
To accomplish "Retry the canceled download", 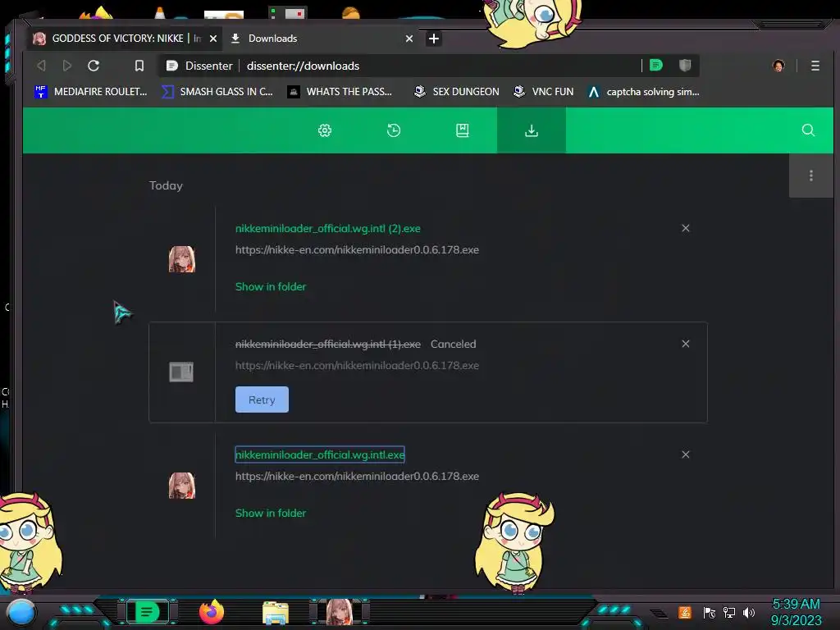I will pyautogui.click(x=262, y=399).
